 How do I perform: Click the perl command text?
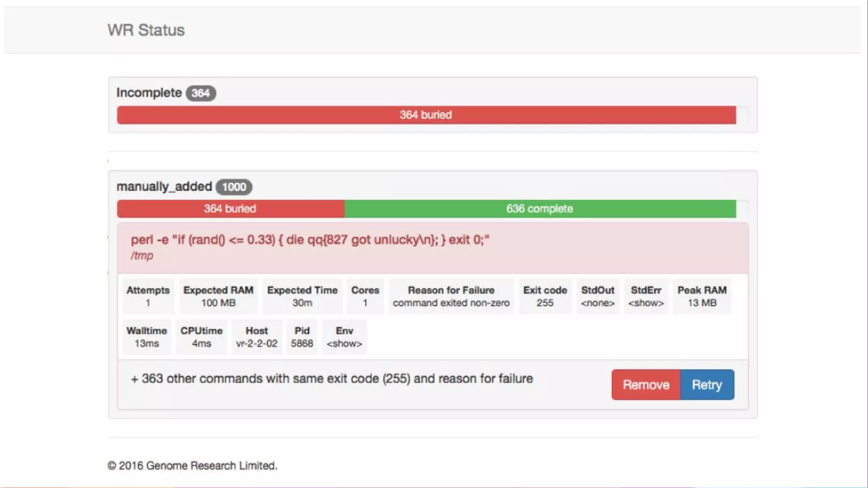(310, 240)
